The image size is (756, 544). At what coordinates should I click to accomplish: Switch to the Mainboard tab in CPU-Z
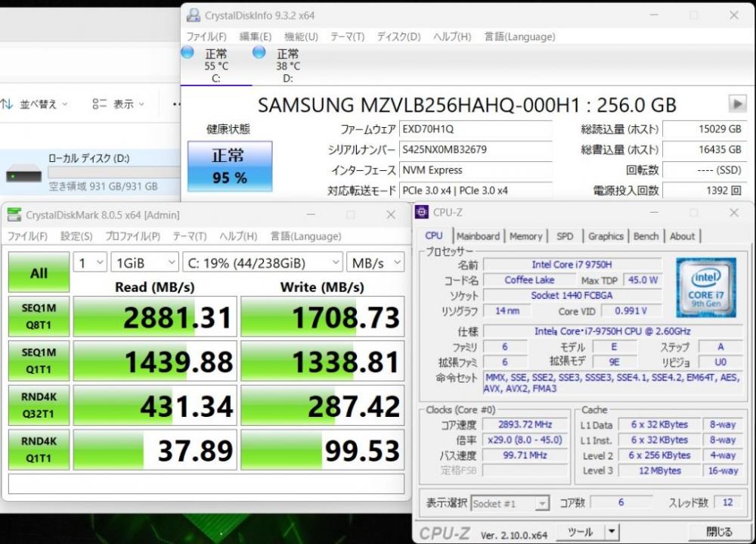tap(479, 236)
